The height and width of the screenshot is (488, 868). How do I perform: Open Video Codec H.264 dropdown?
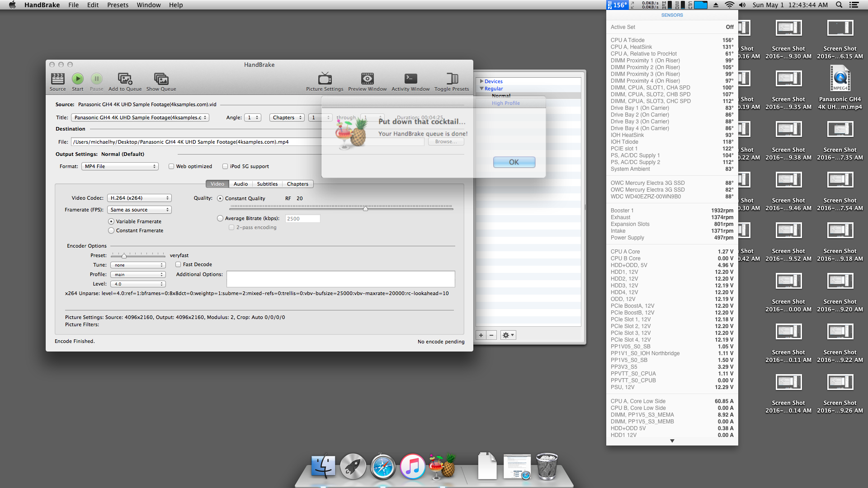coord(139,198)
